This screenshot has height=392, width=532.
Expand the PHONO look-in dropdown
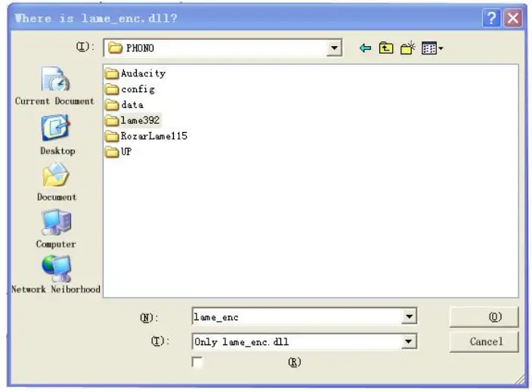tap(334, 48)
